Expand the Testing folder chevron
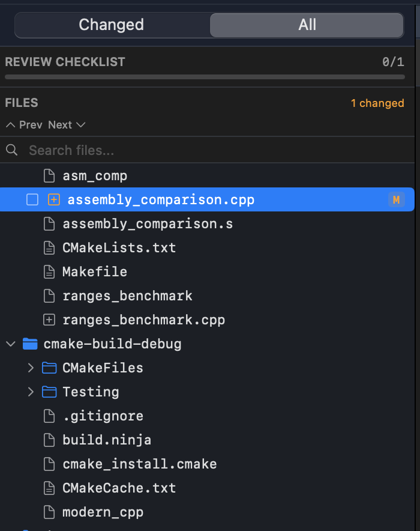The image size is (420, 531). (31, 392)
